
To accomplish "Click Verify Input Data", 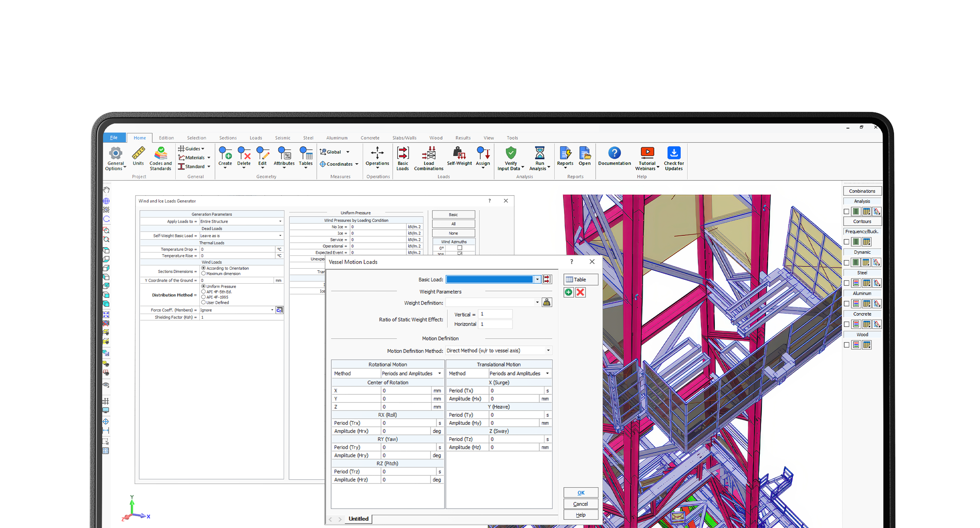I will click(x=511, y=159).
